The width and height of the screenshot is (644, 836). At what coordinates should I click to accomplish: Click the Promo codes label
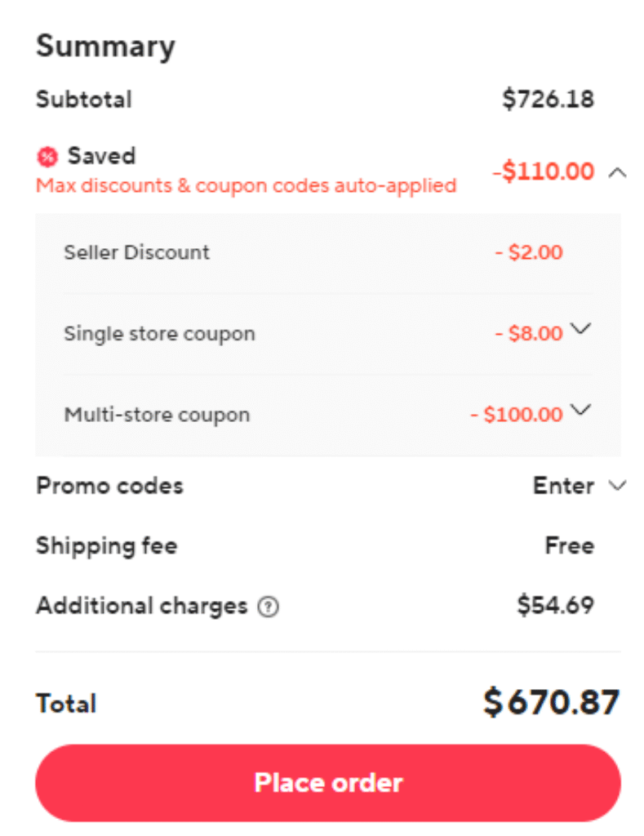109,486
